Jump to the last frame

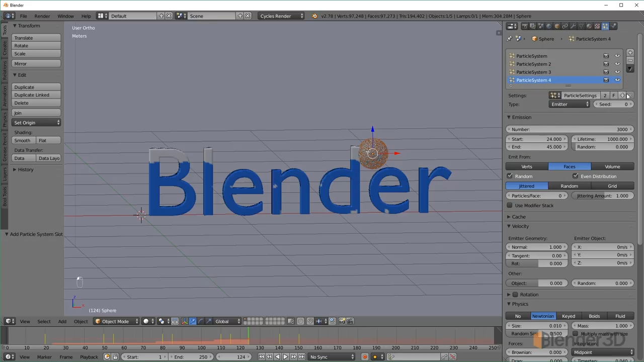pos(301,357)
